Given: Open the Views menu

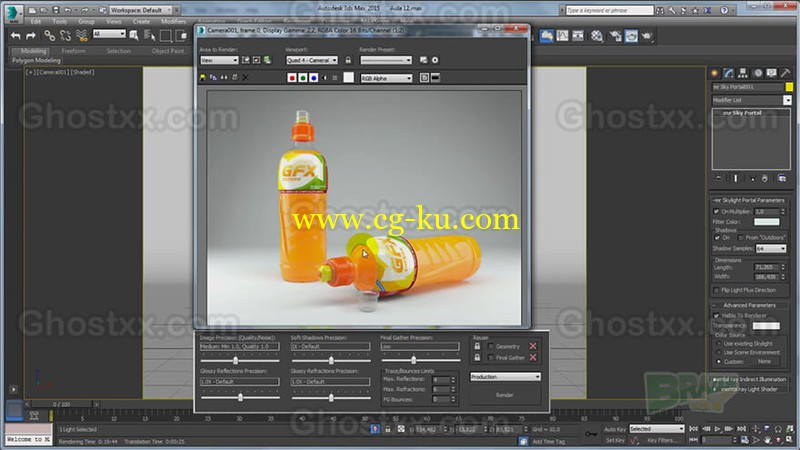Looking at the screenshot, I should pyautogui.click(x=113, y=21).
